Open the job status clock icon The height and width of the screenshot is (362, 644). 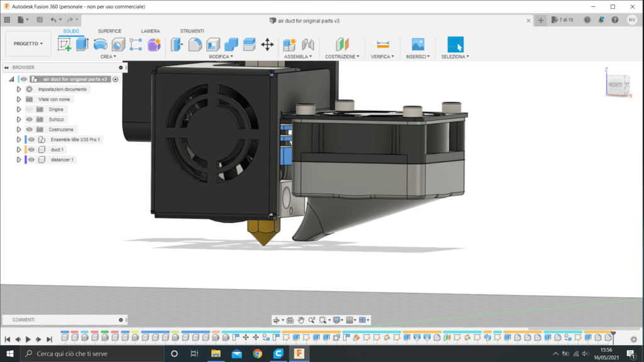(587, 19)
